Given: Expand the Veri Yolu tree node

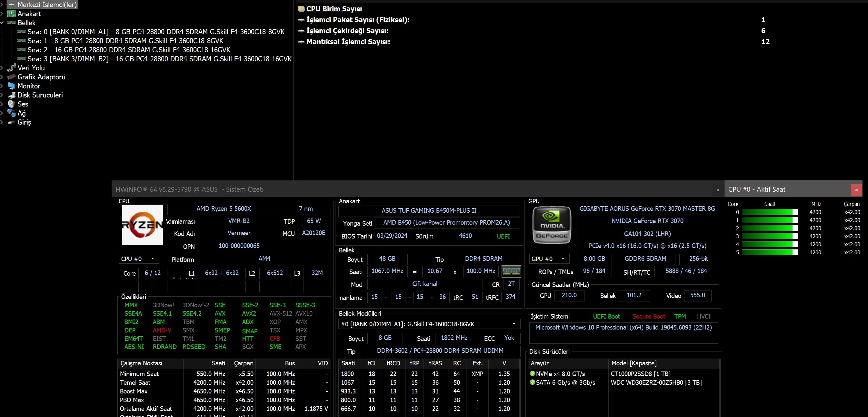Looking at the screenshot, I should coord(2,68).
